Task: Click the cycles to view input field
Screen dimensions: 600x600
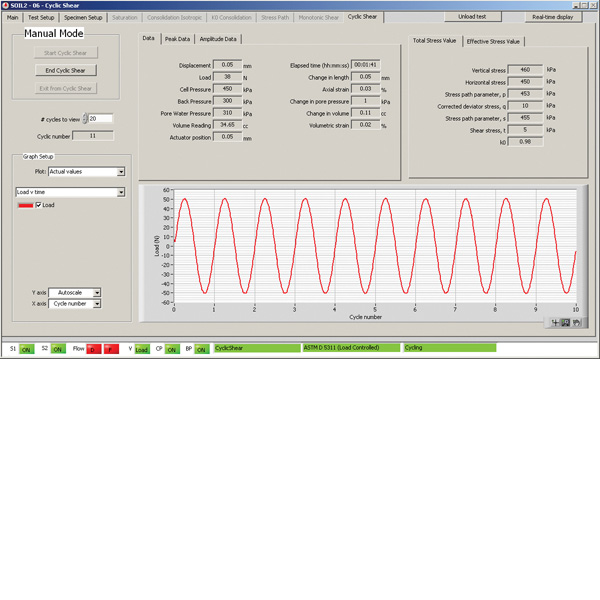Action: (x=100, y=119)
